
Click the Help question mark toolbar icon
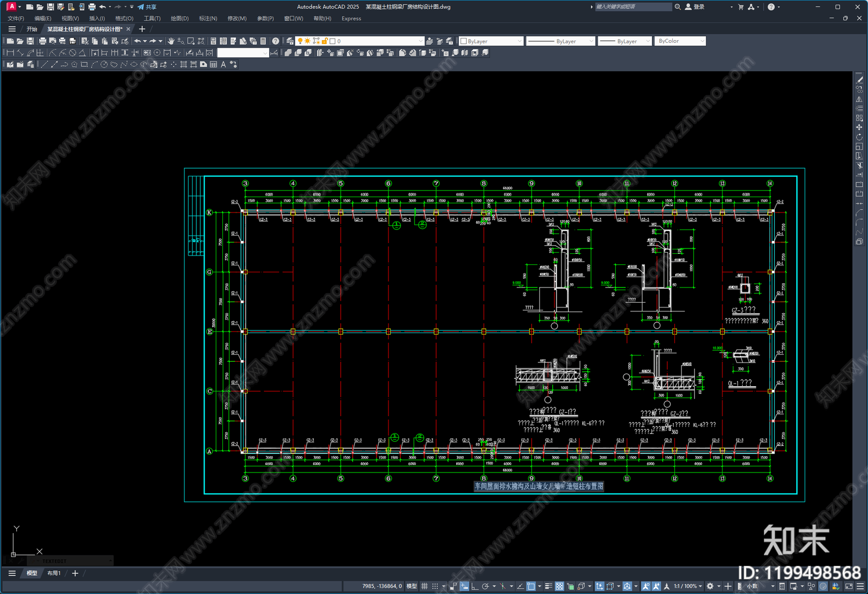pyautogui.click(x=276, y=41)
